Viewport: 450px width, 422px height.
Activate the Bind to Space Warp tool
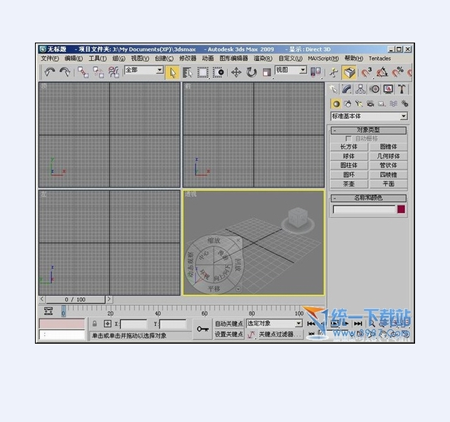(x=113, y=72)
